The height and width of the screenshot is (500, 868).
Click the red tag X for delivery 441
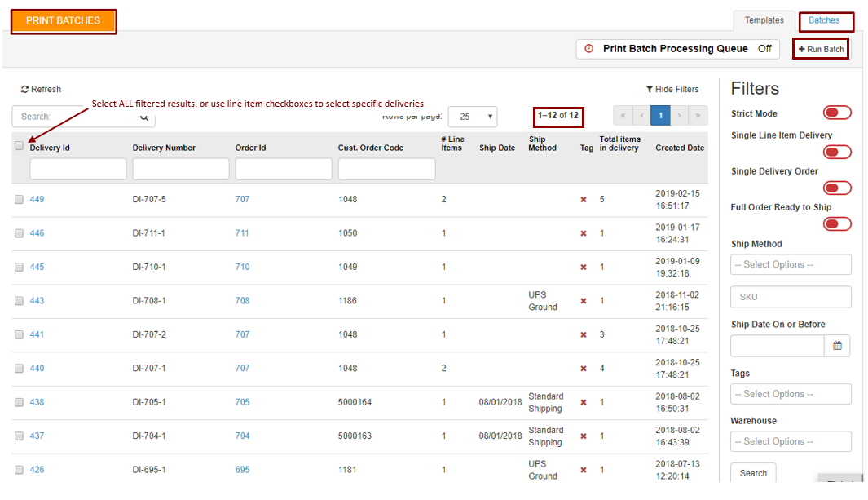click(584, 334)
